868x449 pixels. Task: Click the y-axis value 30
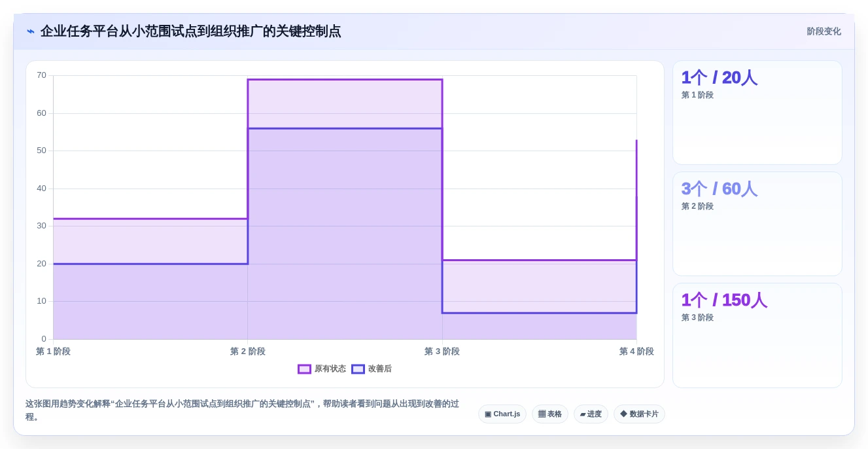point(41,226)
